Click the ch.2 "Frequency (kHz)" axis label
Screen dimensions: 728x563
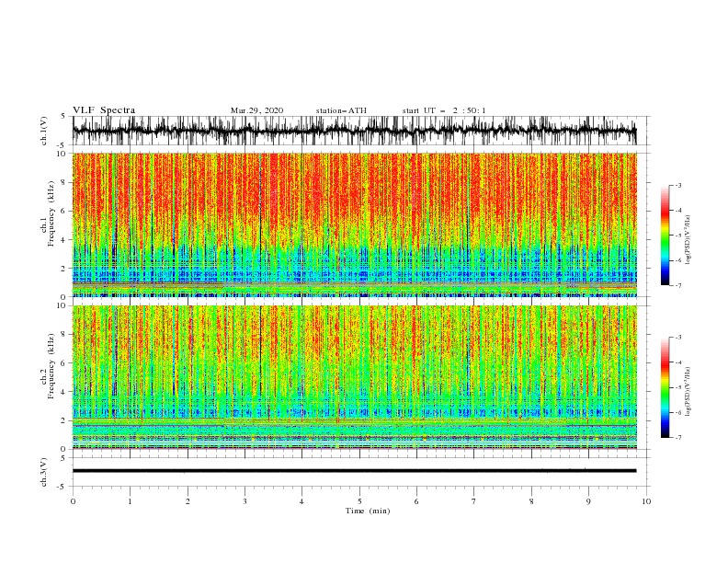click(51, 365)
